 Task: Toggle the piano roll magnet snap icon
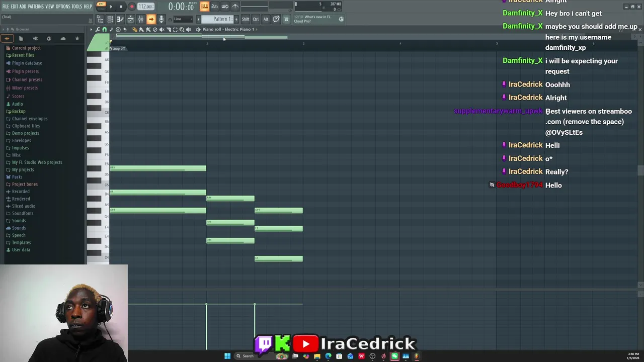104,29
